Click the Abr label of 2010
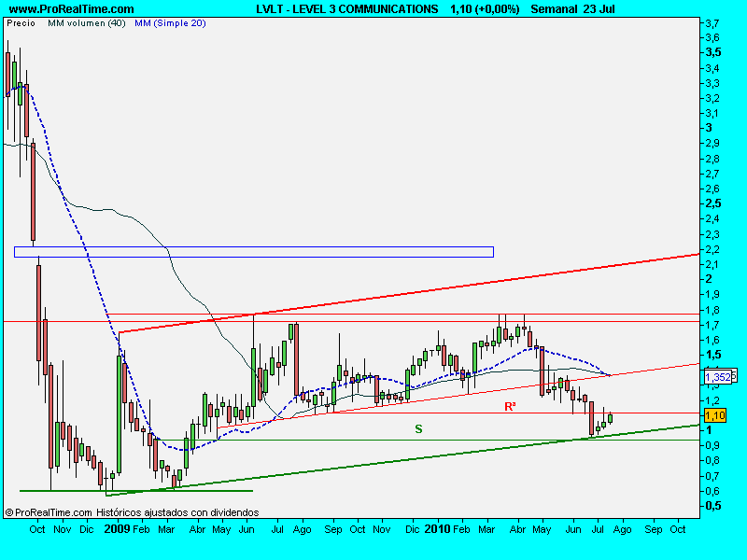This screenshot has height=560, width=747. (517, 529)
